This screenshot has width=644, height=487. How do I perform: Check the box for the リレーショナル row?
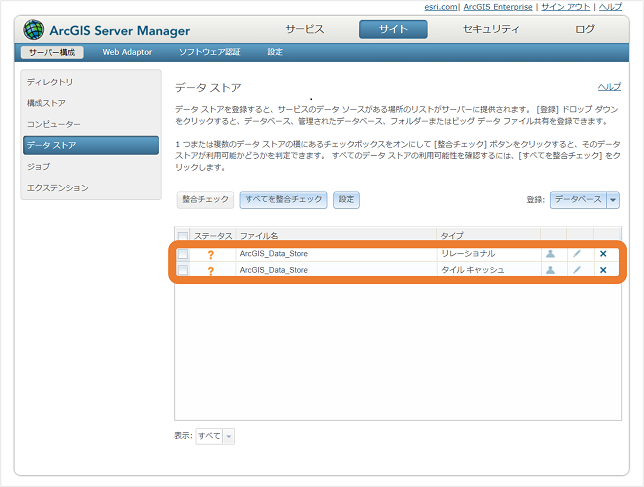pyautogui.click(x=183, y=254)
